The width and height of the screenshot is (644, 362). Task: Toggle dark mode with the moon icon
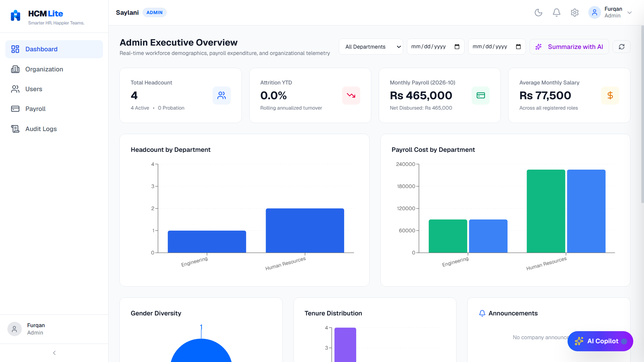click(x=538, y=12)
